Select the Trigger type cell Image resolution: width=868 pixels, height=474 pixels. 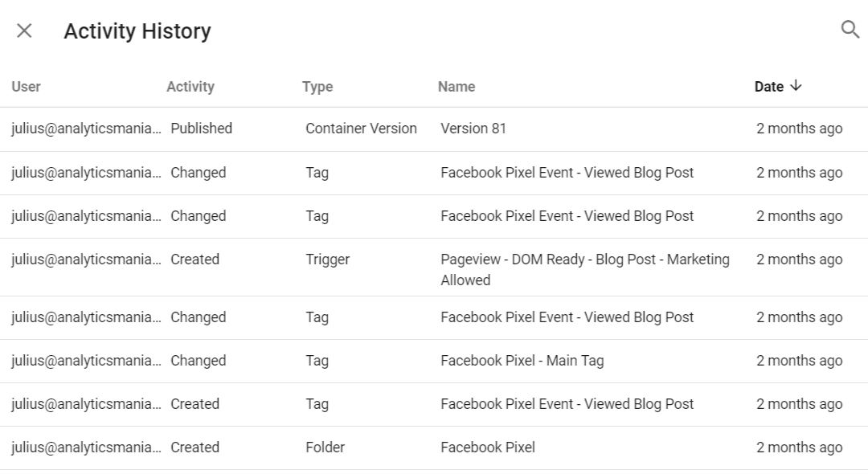(327, 259)
